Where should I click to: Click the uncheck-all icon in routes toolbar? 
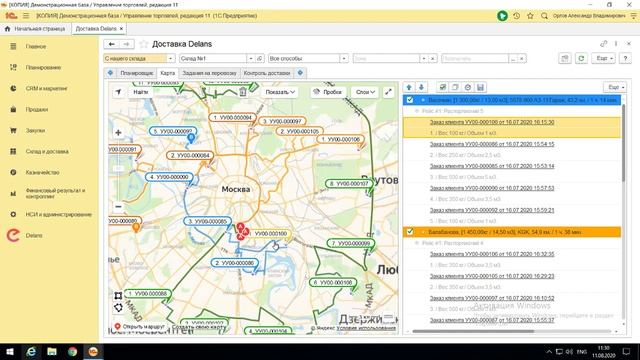[x=455, y=87]
